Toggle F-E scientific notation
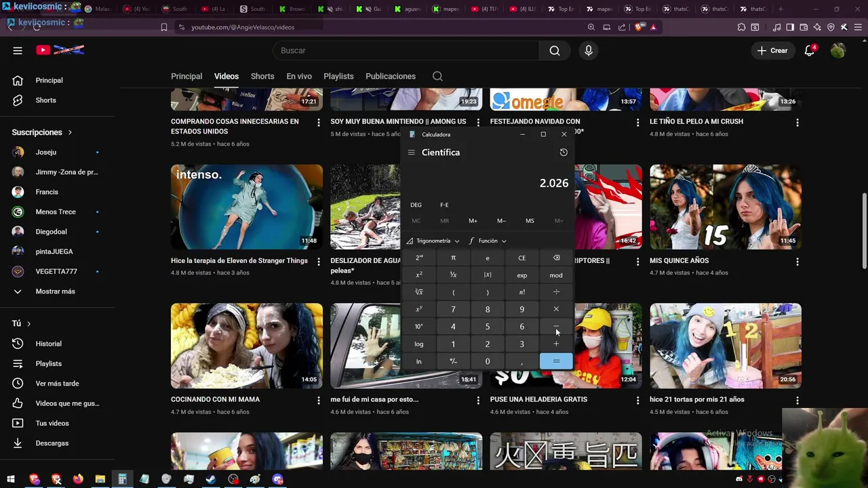The height and width of the screenshot is (488, 868). (444, 205)
